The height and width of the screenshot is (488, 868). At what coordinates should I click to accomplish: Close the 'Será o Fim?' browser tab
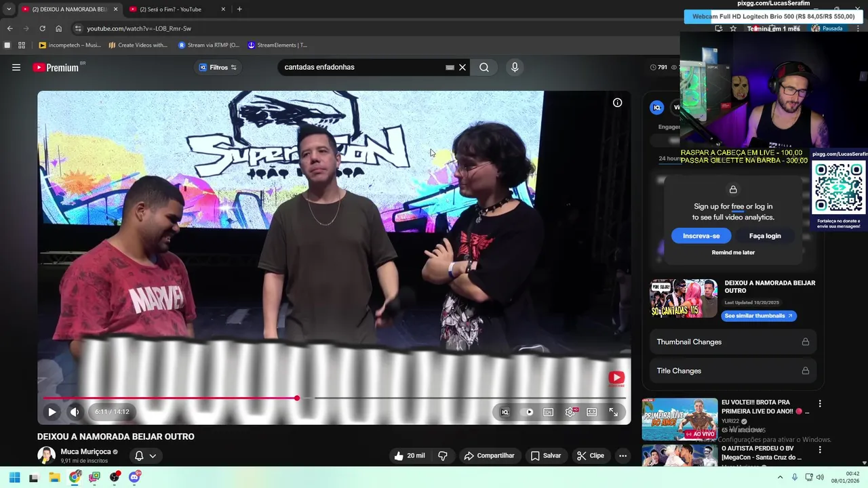tap(223, 9)
